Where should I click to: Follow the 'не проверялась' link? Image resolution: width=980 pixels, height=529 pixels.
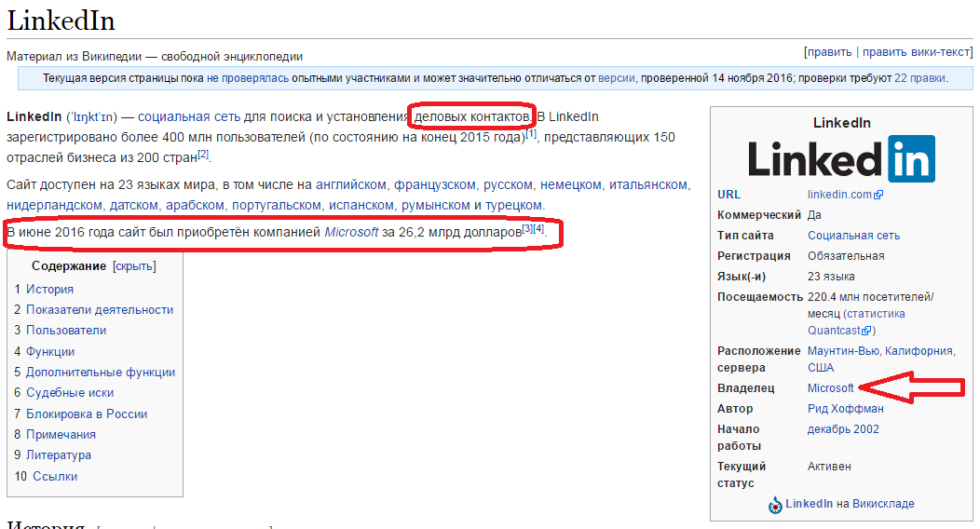(248, 78)
